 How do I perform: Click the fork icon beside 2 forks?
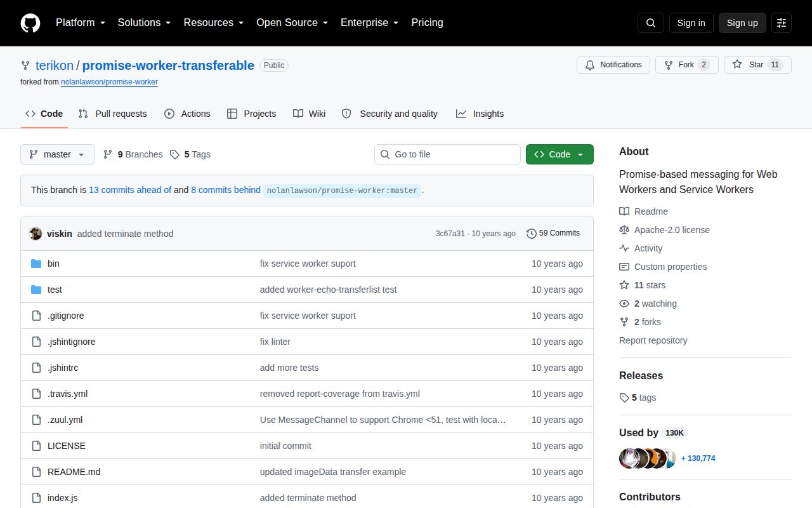pos(624,322)
